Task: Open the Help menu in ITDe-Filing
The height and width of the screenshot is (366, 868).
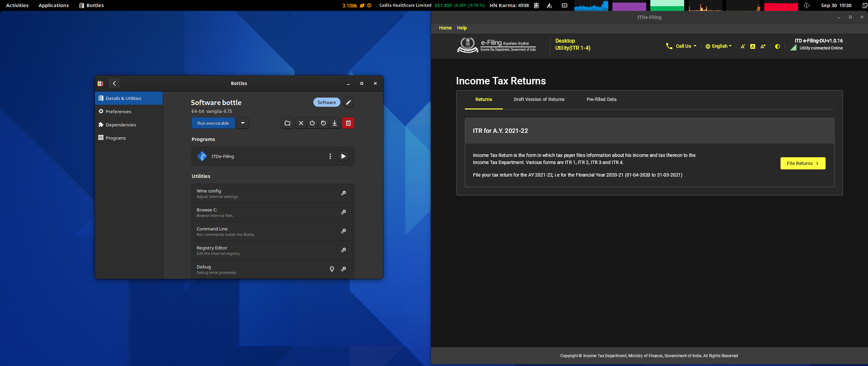Action: 462,28
